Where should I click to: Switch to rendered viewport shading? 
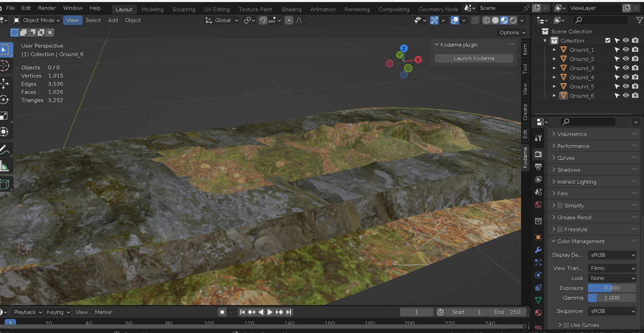tap(513, 20)
